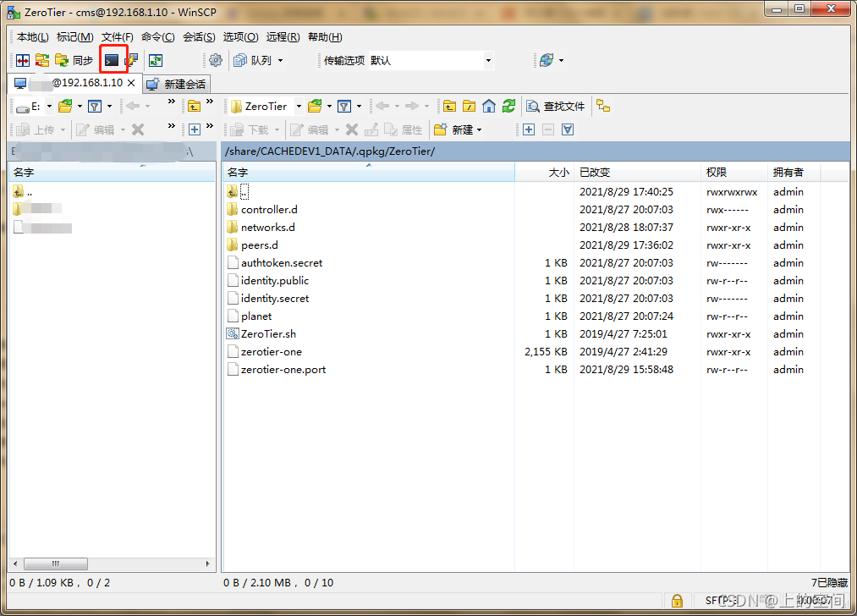857x616 pixels.
Task: Click local pane parent directory icon
Action: coord(194,106)
